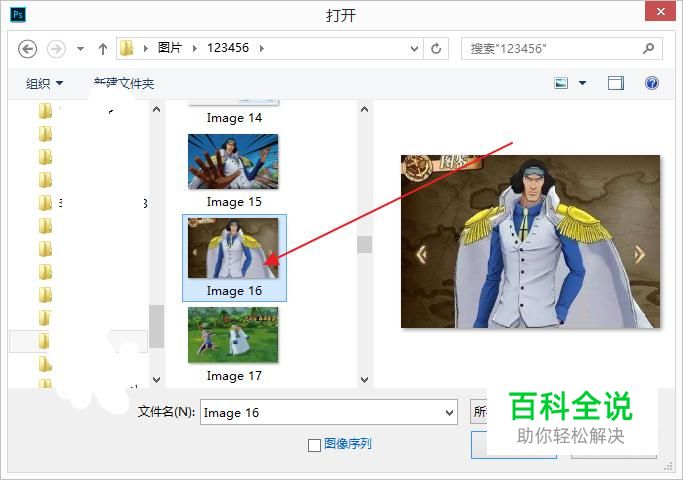Click folder tree scrollbar up arrow
The width and height of the screenshot is (683, 480).
(x=156, y=109)
